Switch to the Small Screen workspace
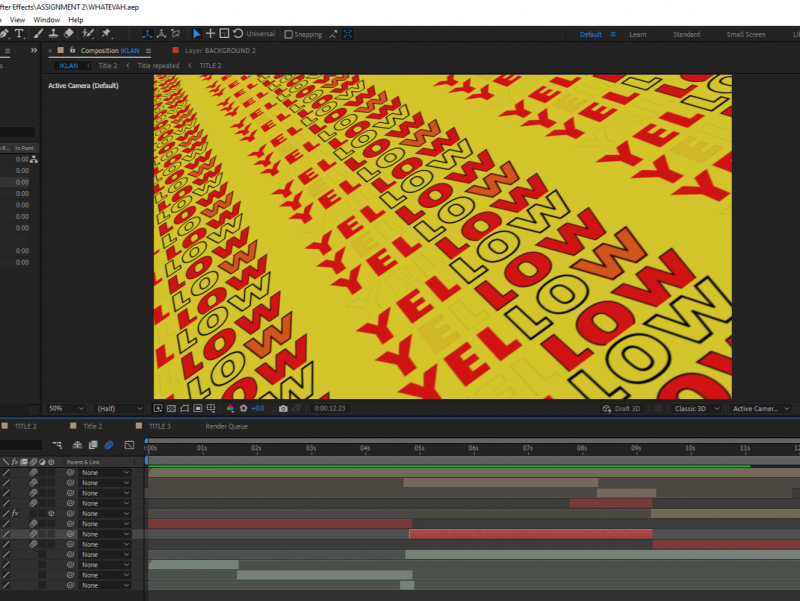The width and height of the screenshot is (800, 601). click(746, 34)
